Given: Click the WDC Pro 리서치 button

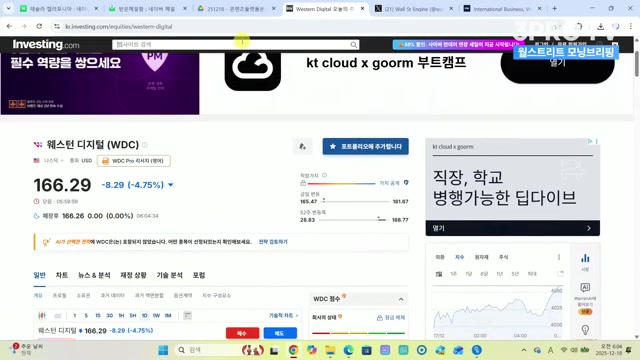Looking at the screenshot, I should point(134,161).
